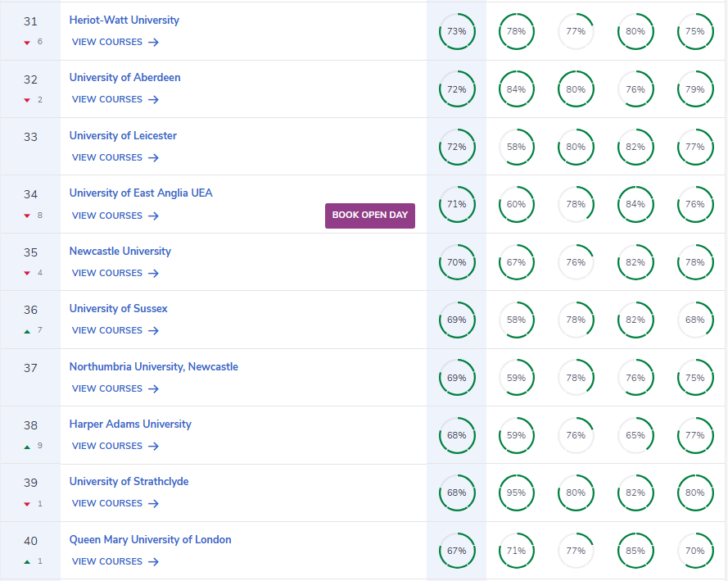
Task: View courses for University of Strathclyde
Action: click(x=115, y=503)
